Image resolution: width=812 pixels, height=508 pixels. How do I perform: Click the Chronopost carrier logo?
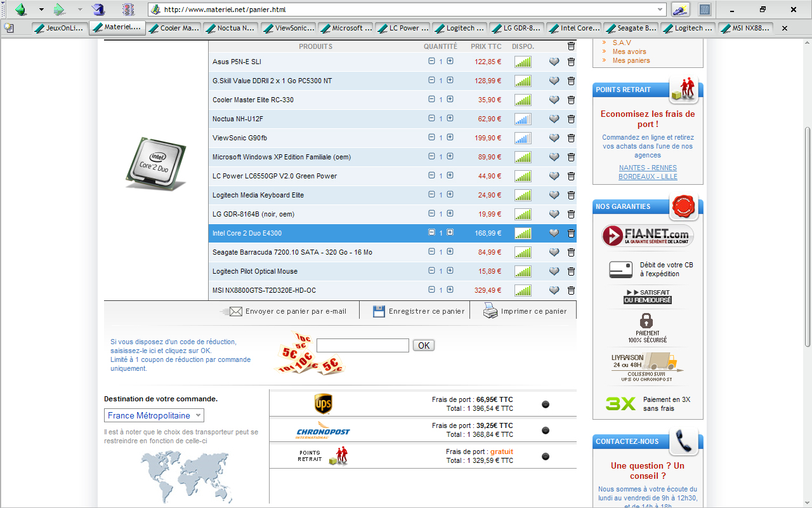[323, 430]
